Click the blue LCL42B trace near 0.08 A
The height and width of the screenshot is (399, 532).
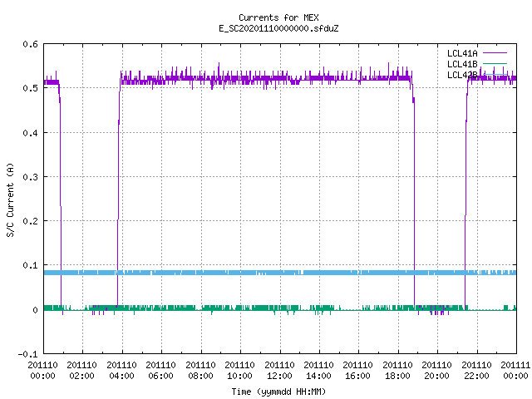coord(280,273)
